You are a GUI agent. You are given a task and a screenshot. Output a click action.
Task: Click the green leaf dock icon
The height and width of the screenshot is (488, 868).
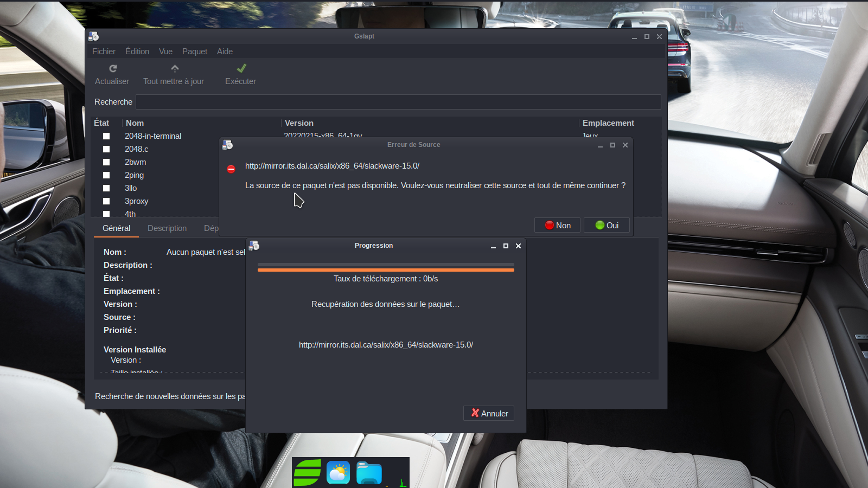[x=307, y=473]
